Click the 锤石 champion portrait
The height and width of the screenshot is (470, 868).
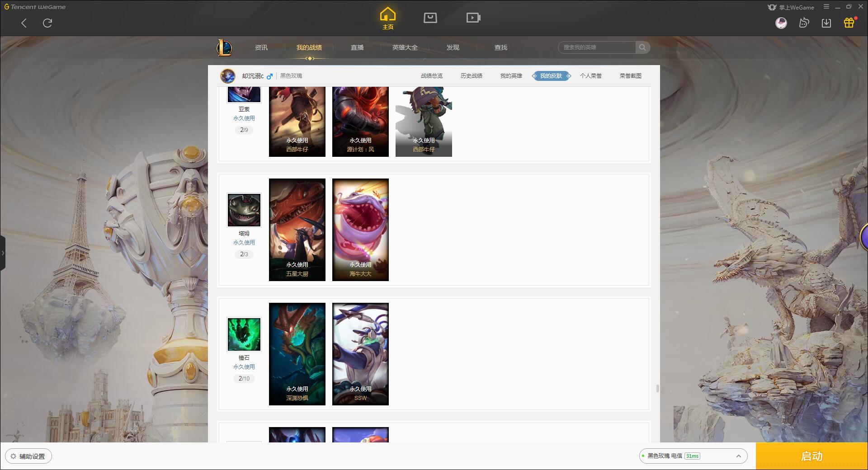(x=244, y=334)
